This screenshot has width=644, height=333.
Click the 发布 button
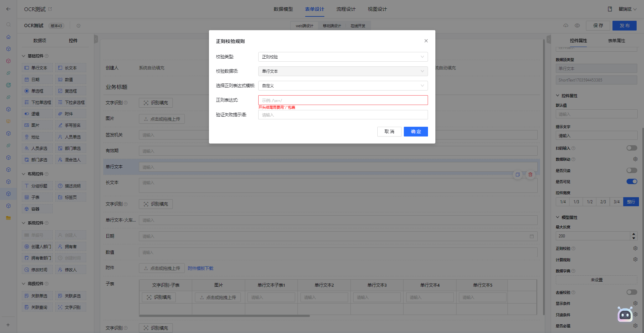(624, 25)
